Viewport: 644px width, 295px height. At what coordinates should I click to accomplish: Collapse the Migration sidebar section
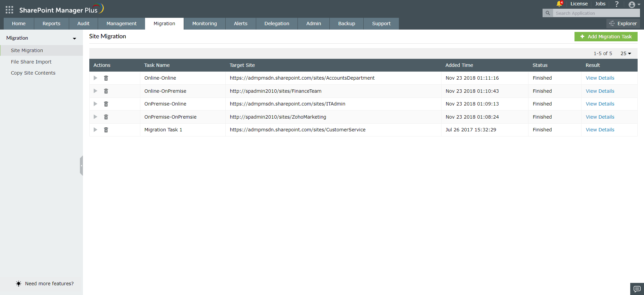75,38
